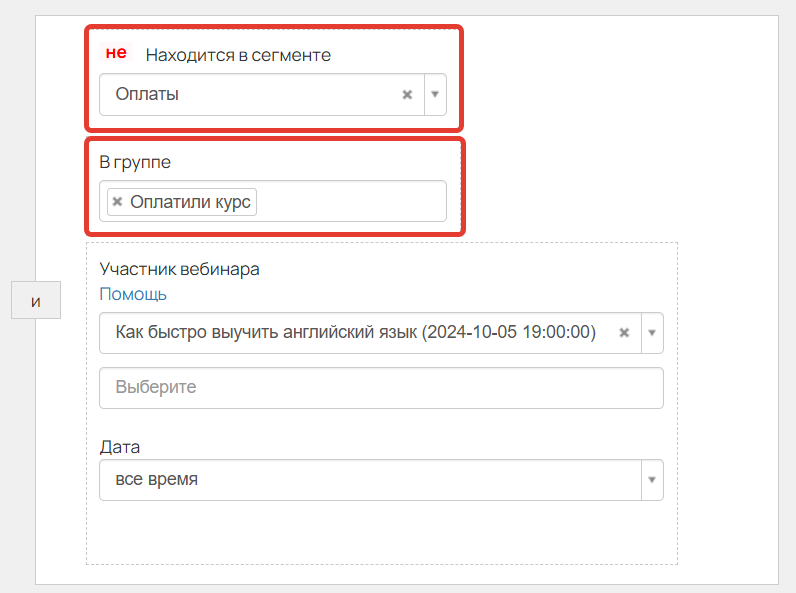Select the «Находится в сегменте» condition title
The image size is (796, 593).
click(238, 55)
